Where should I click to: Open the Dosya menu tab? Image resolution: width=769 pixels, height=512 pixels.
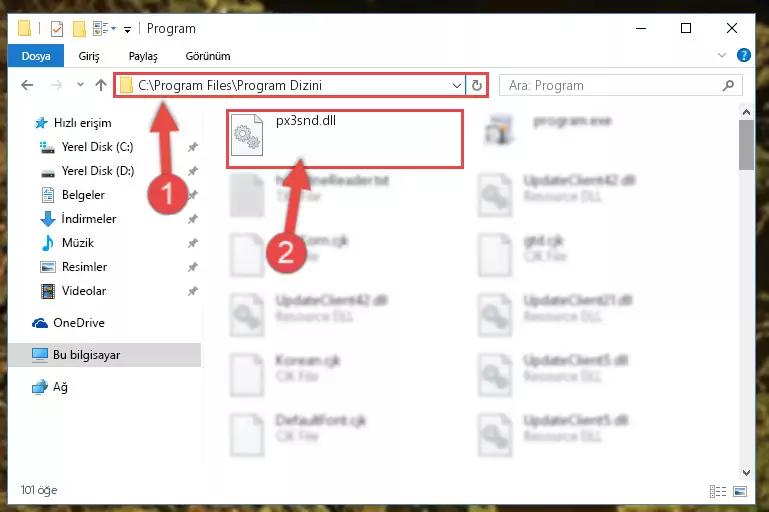click(x=36, y=56)
